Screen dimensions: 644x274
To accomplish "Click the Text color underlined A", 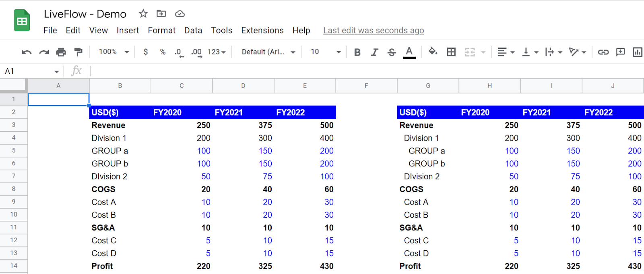I will click(x=409, y=52).
